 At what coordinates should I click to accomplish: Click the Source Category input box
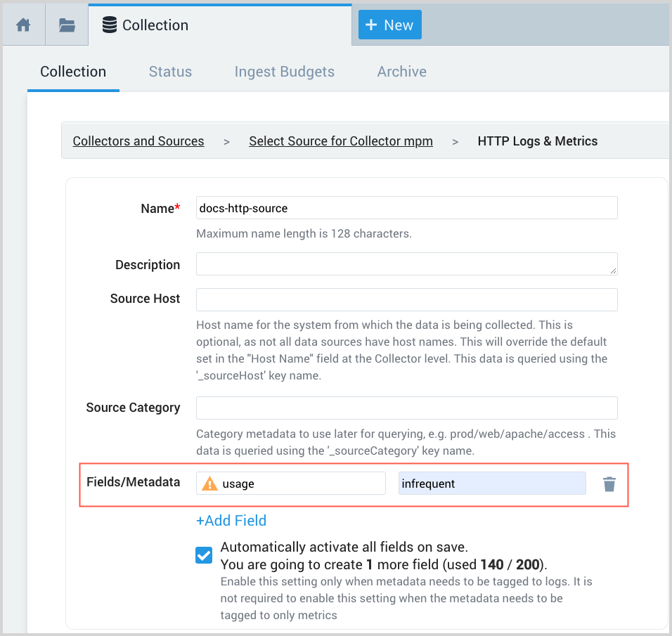click(406, 408)
